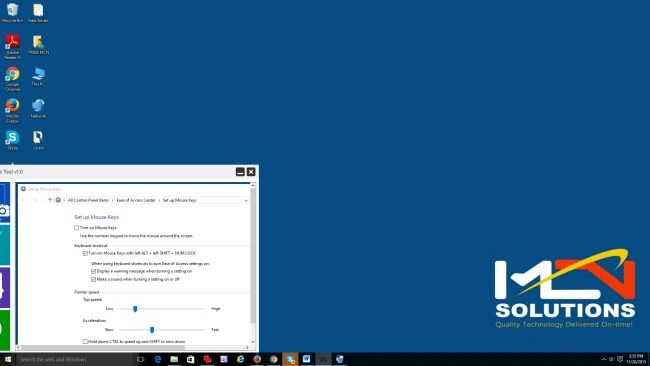Click the panel's vertical scrollbar
Viewport: 650px width, 366px height.
pyautogui.click(x=253, y=256)
